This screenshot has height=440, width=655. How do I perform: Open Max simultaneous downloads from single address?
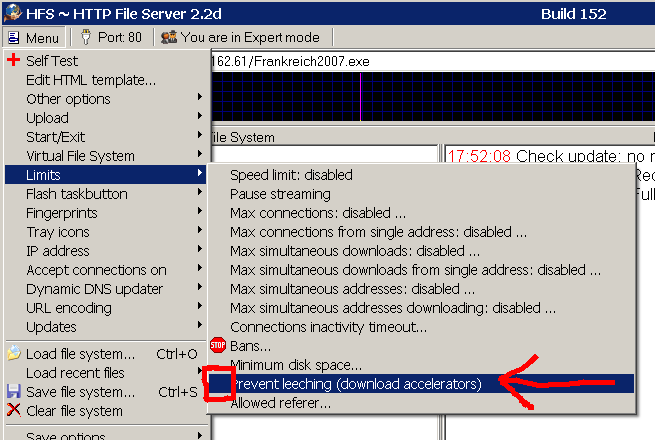click(421, 270)
